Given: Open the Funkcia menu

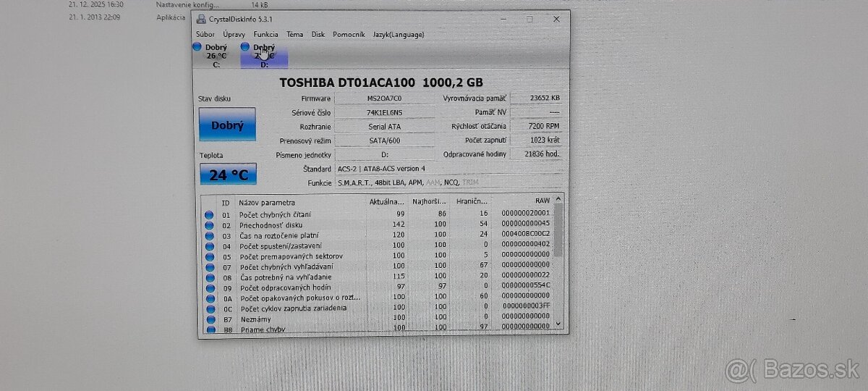Looking at the screenshot, I should (265, 34).
